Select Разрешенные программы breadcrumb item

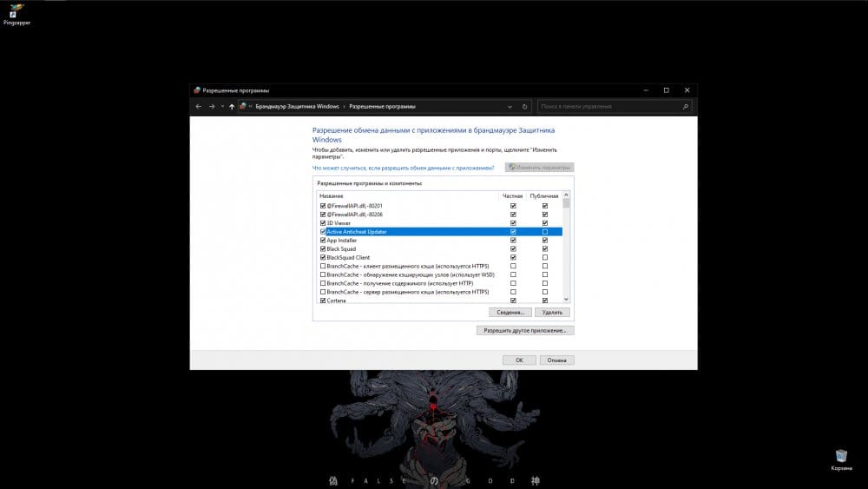pos(382,107)
